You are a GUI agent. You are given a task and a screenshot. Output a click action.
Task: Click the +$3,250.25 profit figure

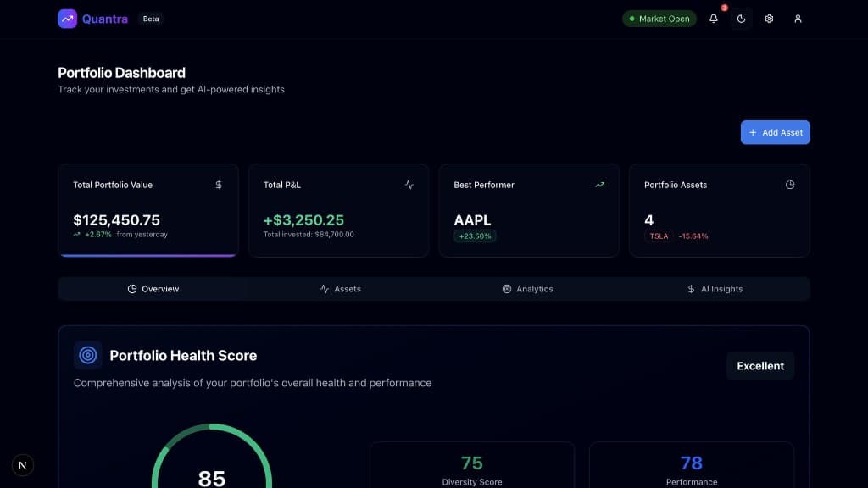point(303,220)
